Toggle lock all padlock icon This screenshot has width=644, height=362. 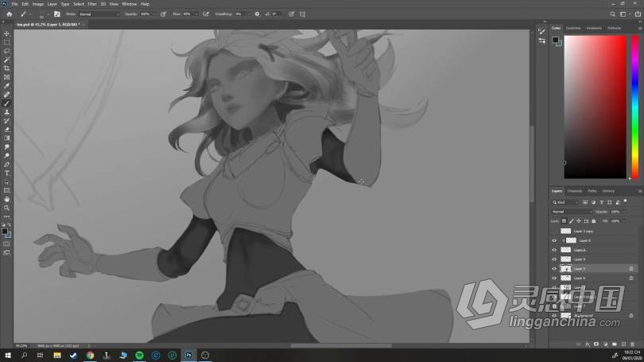(x=593, y=221)
